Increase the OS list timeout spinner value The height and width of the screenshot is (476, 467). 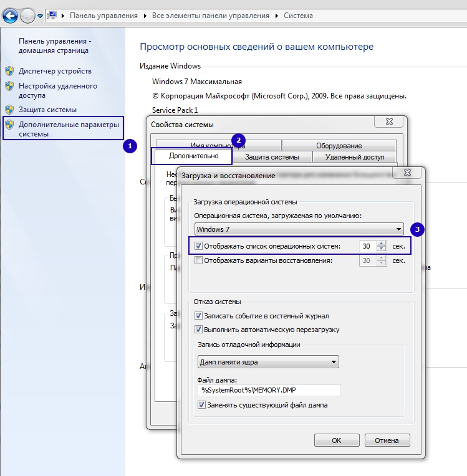[x=382, y=244]
